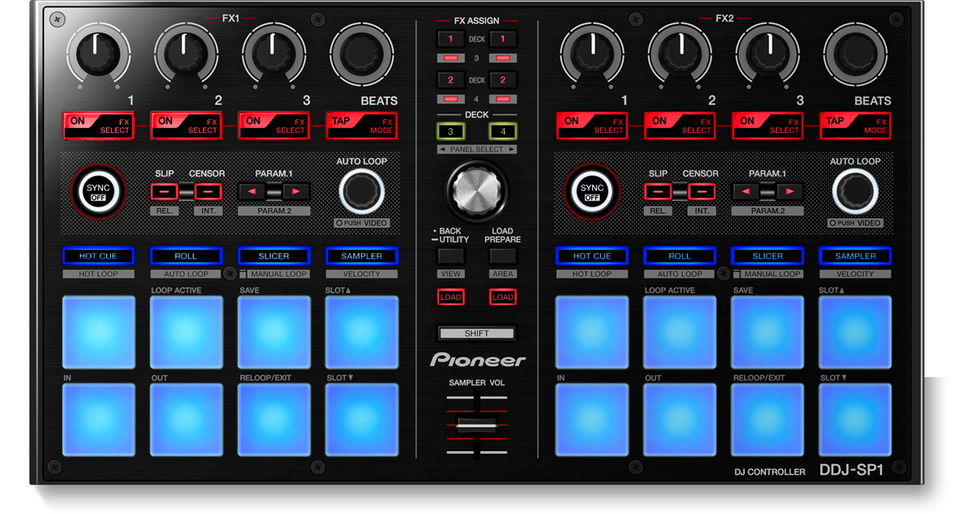Viewport: 980px width, 514px height.
Task: Toggle FX1 ON button for effect 2
Action: click(x=186, y=126)
